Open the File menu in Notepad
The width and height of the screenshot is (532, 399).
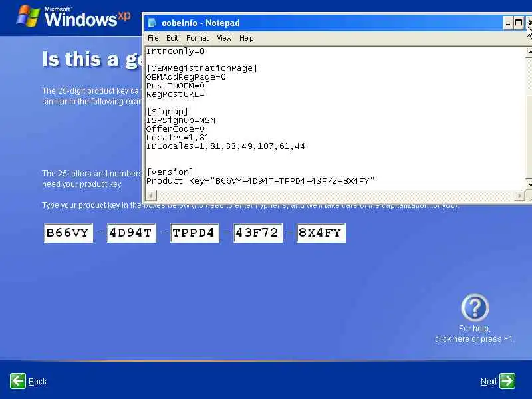point(153,38)
